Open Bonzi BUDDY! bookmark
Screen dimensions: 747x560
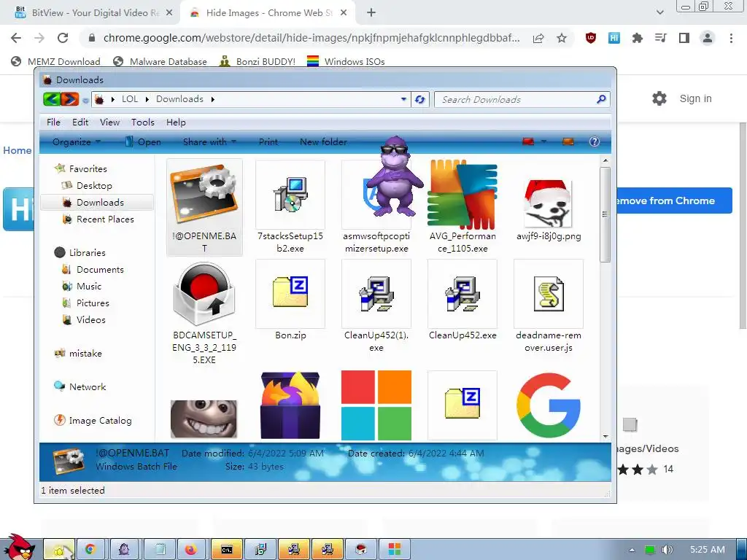point(258,61)
